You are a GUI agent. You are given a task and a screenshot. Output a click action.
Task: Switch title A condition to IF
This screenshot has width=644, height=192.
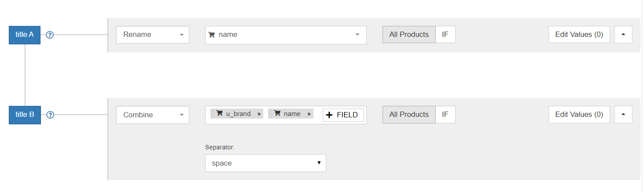click(x=445, y=34)
